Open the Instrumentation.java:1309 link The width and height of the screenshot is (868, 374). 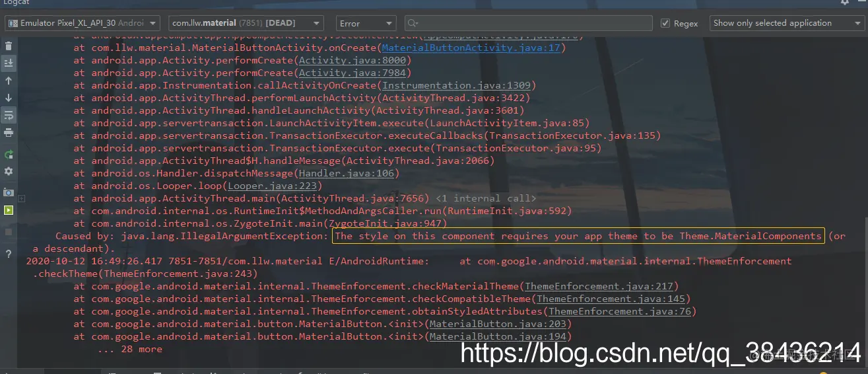point(456,85)
